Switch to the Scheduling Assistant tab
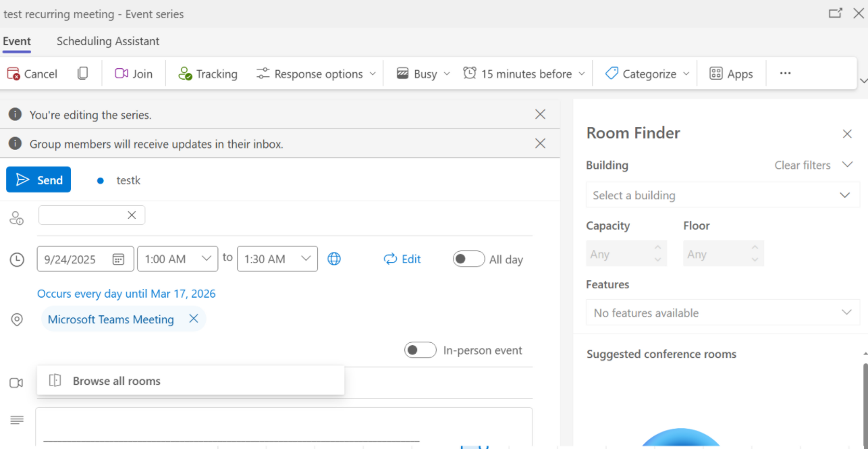The image size is (868, 449). pyautogui.click(x=107, y=41)
